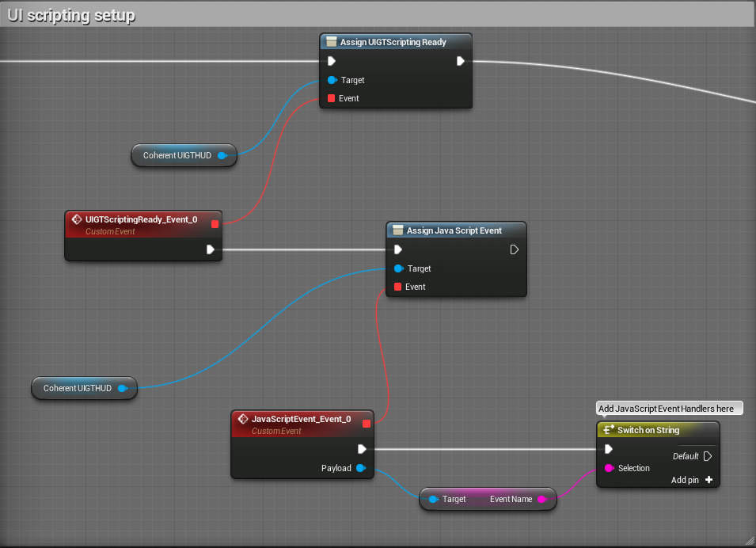Click the Add pin plus icon
This screenshot has width=756, height=548.
(709, 480)
